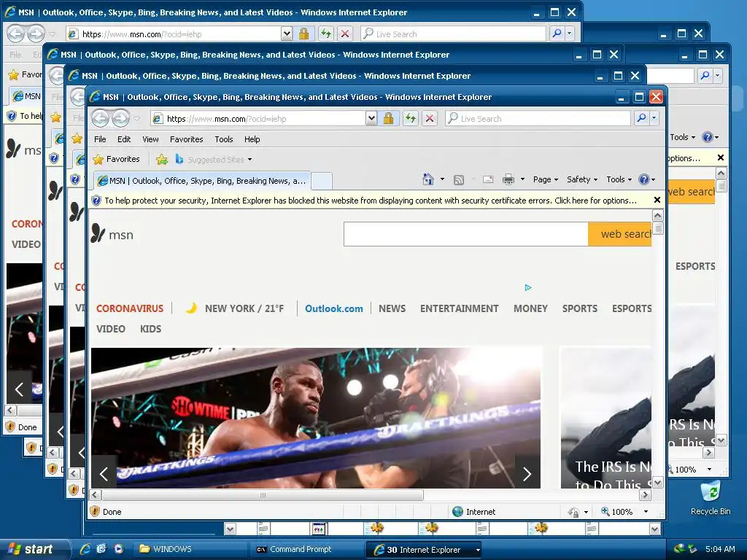Image resolution: width=747 pixels, height=560 pixels.
Task: Click the vertical scrollbar down arrow in the front window
Action: pyautogui.click(x=657, y=483)
